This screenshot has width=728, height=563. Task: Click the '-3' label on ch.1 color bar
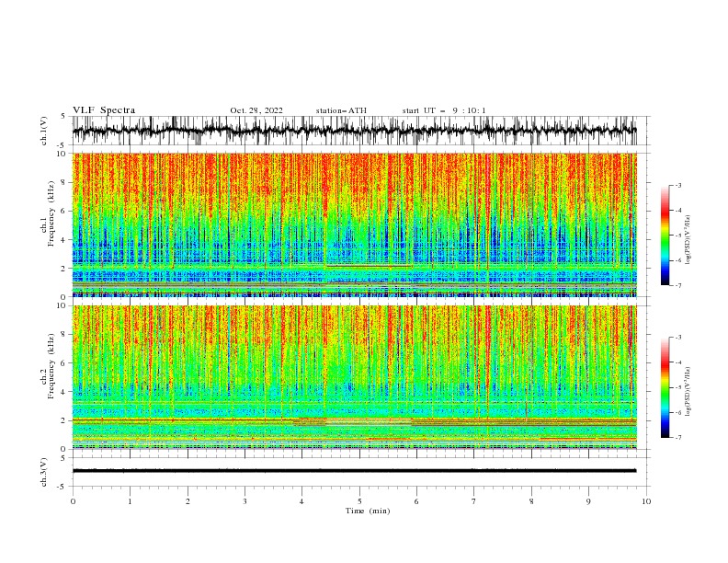click(678, 185)
